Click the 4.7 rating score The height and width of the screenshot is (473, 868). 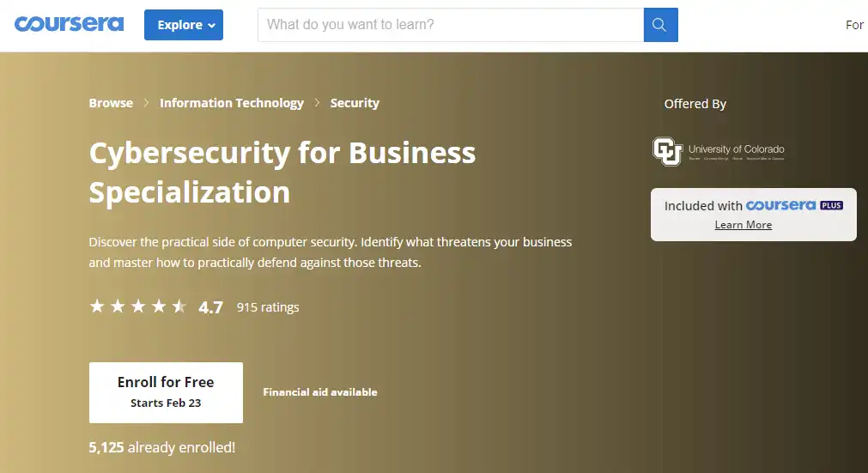pyautogui.click(x=210, y=307)
